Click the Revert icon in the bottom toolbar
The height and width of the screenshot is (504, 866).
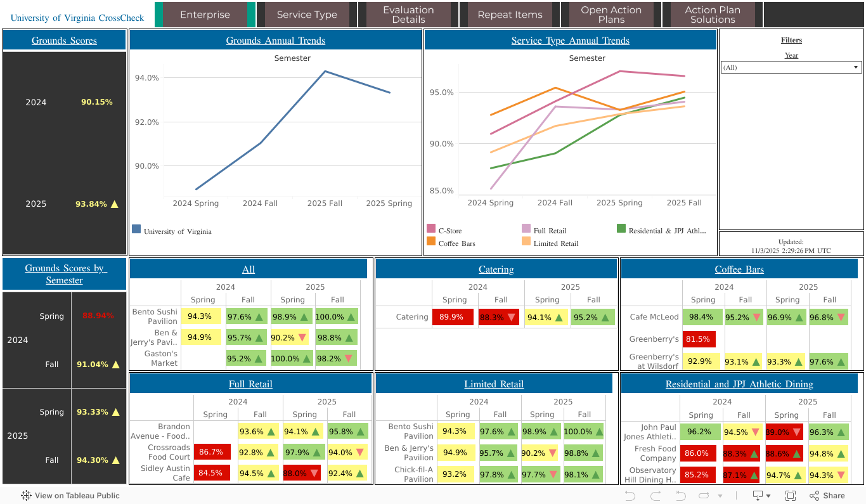point(681,495)
